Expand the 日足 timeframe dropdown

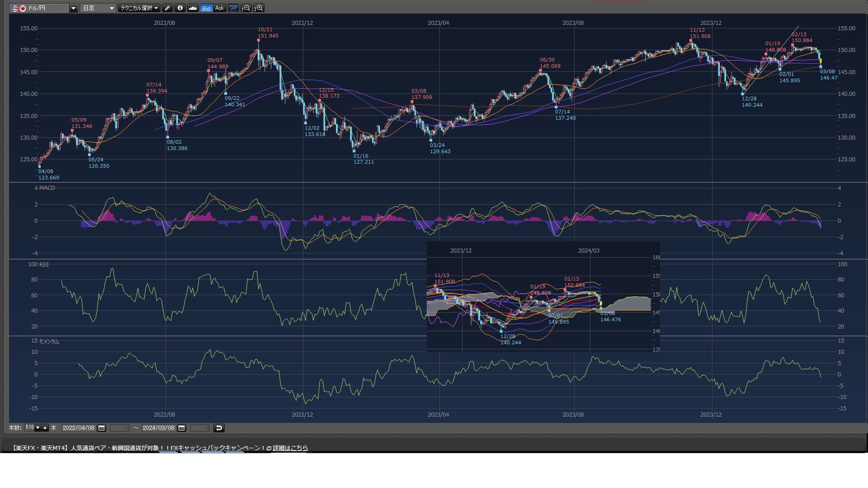coord(111,8)
